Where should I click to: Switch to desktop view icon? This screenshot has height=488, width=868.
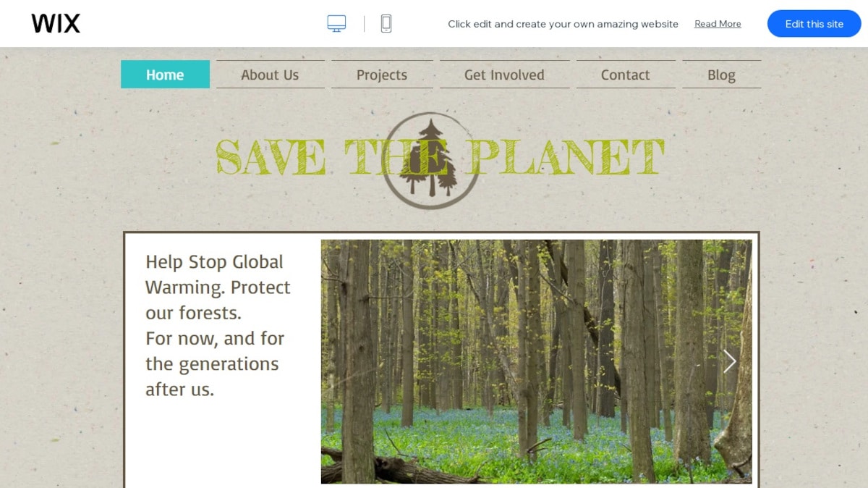click(336, 24)
